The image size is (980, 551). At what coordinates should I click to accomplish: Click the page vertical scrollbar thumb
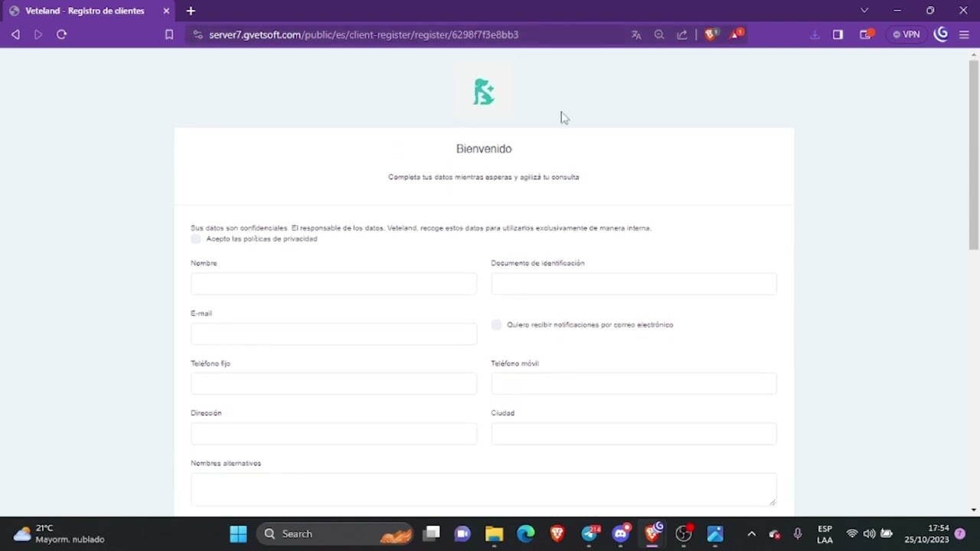click(x=974, y=155)
